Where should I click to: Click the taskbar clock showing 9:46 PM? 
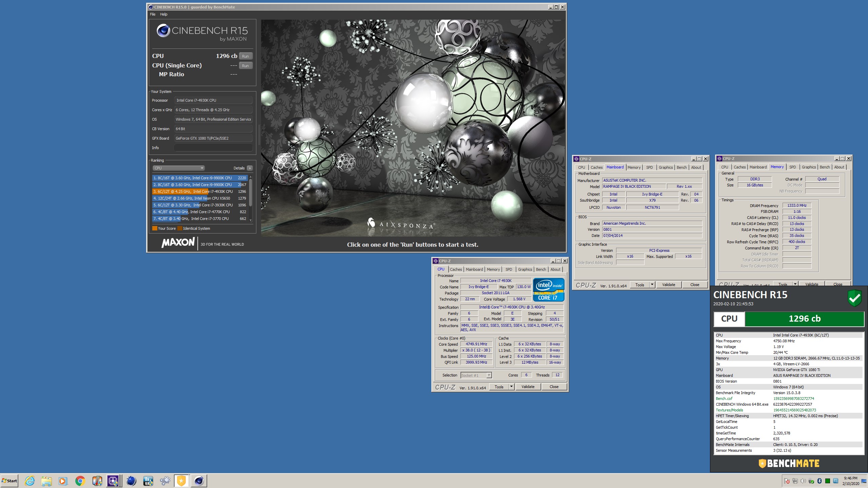(x=851, y=481)
